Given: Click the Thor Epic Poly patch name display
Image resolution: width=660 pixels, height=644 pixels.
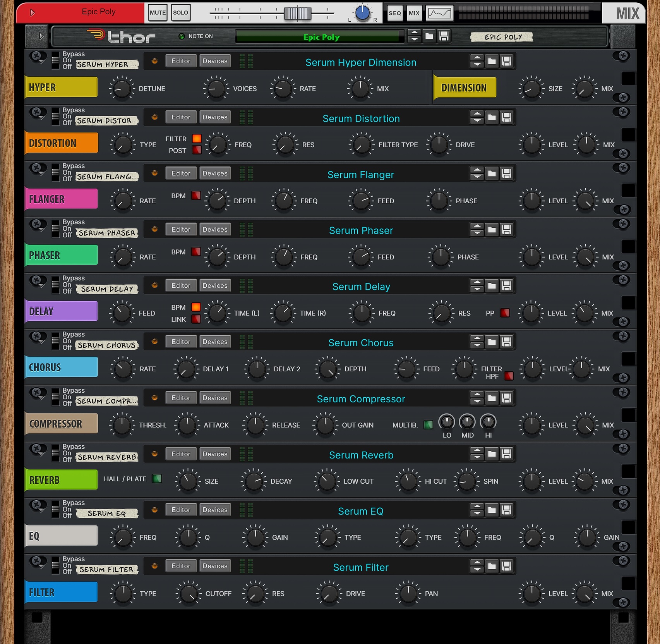Looking at the screenshot, I should pyautogui.click(x=320, y=37).
